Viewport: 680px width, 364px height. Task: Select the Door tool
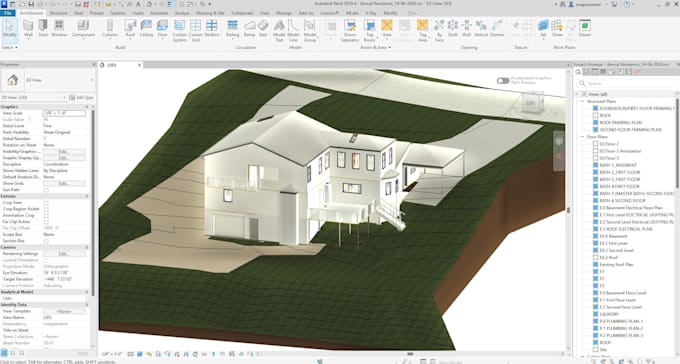(x=43, y=28)
